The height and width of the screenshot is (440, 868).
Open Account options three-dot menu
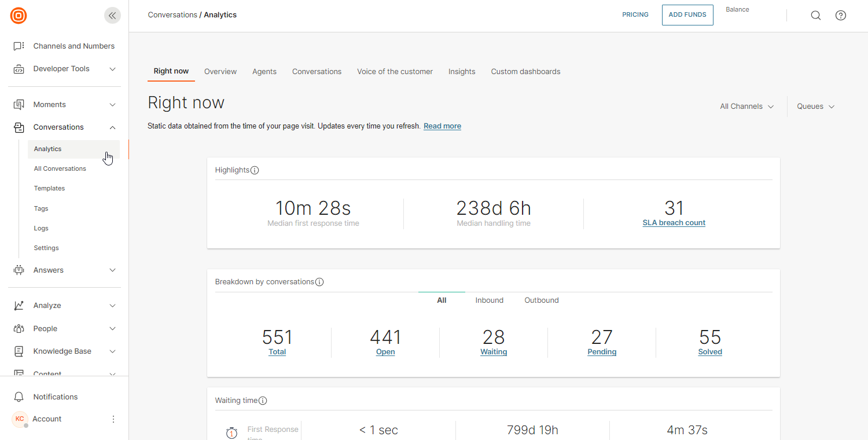tap(113, 419)
